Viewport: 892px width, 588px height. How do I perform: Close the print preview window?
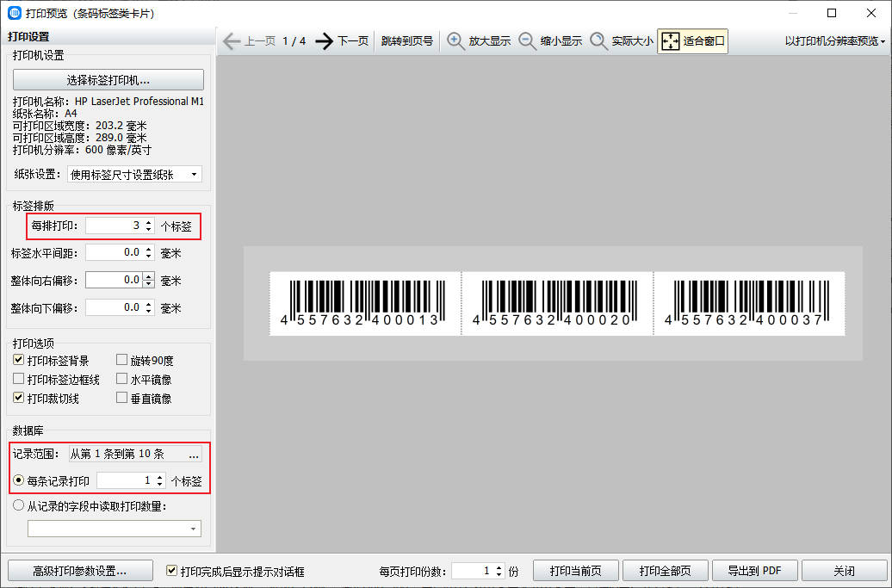click(x=871, y=13)
